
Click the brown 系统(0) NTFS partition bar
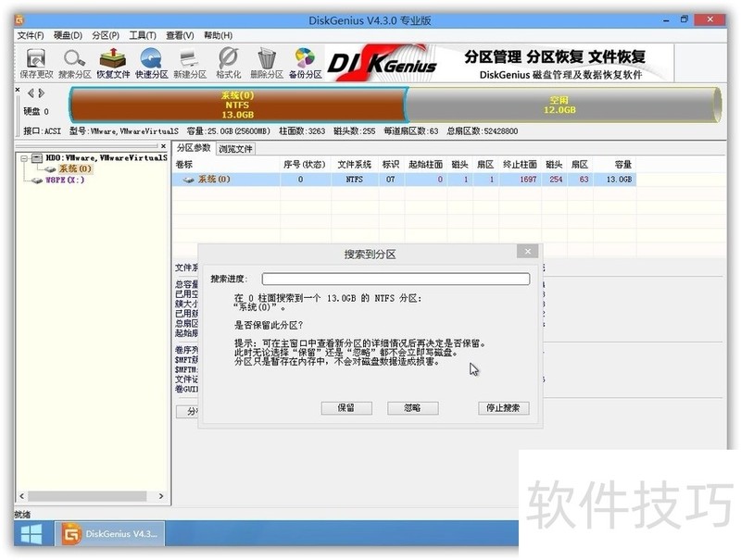point(238,105)
